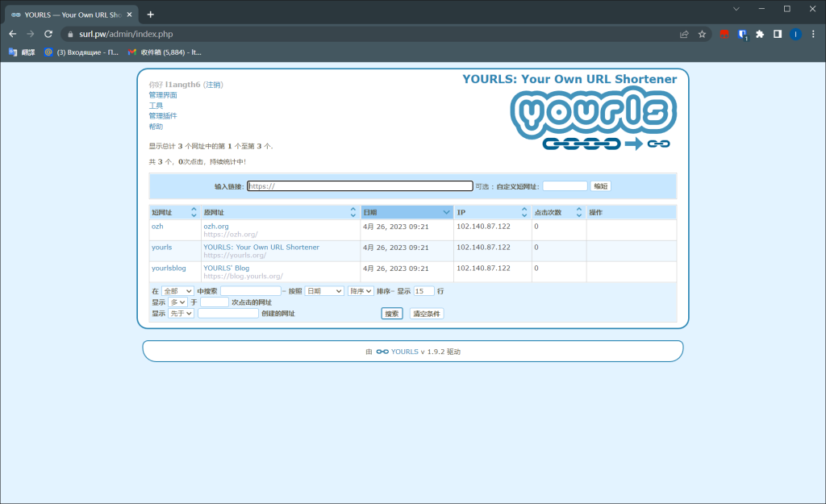
Task: Reload the page
Action: click(x=48, y=34)
